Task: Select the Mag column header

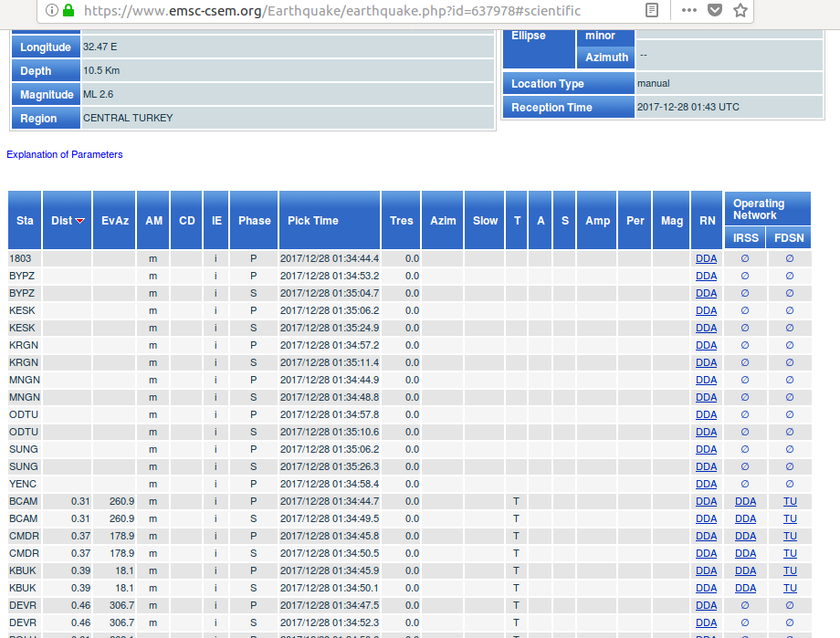Action: 671,221
